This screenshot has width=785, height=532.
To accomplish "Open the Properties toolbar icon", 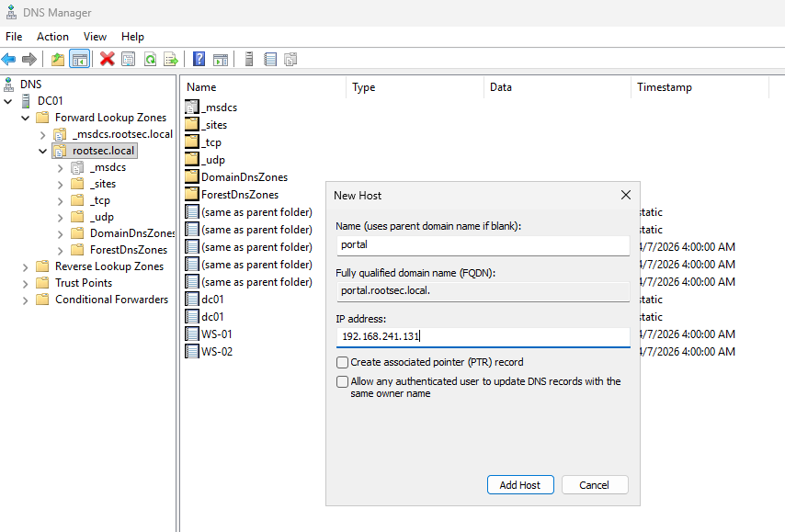I will [129, 59].
